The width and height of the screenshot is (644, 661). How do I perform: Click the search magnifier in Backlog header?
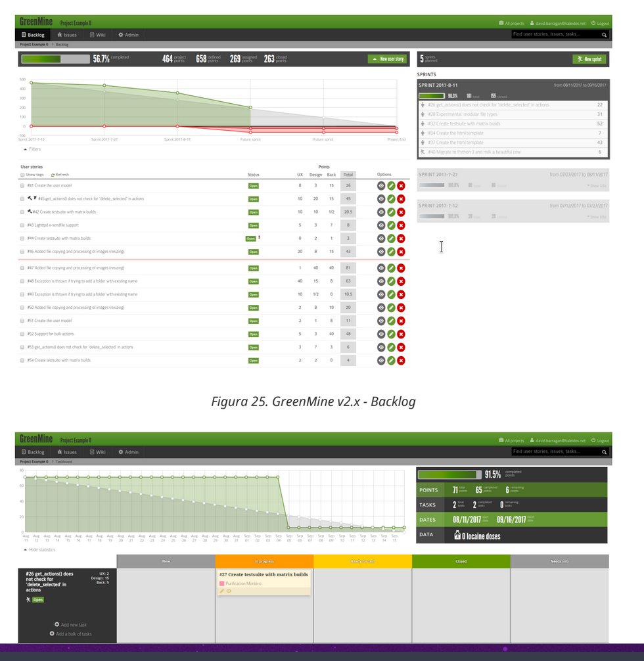[604, 35]
